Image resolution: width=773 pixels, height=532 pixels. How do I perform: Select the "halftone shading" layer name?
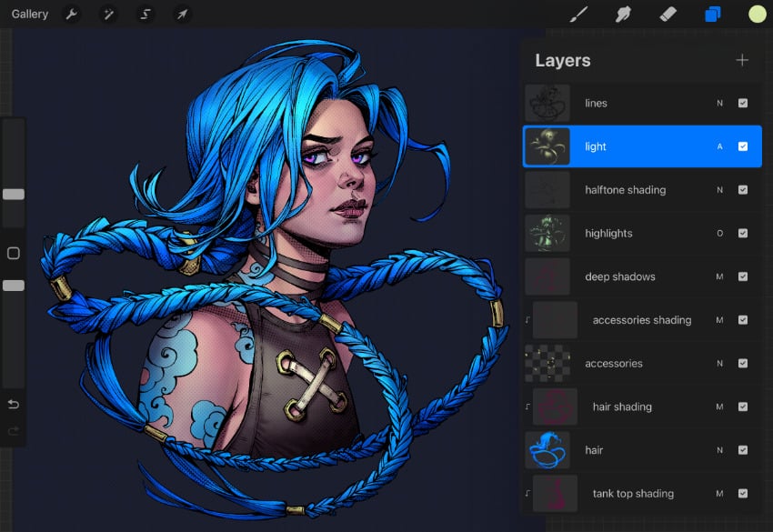[625, 190]
